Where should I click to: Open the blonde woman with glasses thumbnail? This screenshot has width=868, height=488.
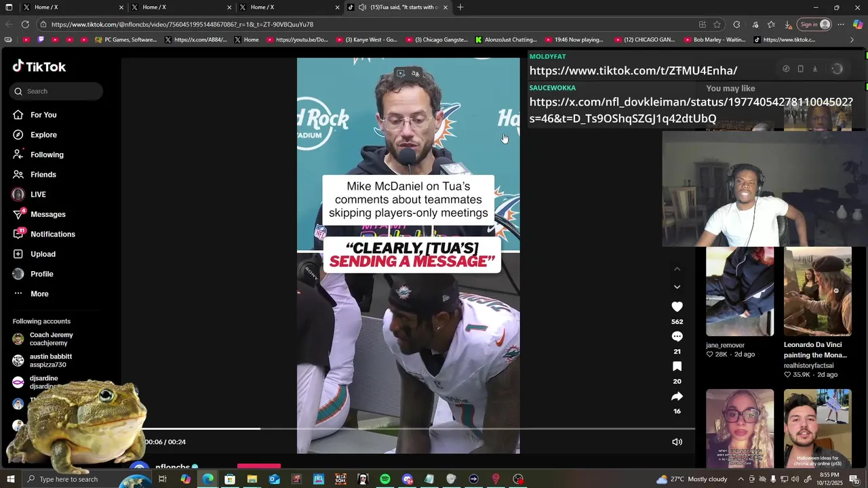click(740, 428)
